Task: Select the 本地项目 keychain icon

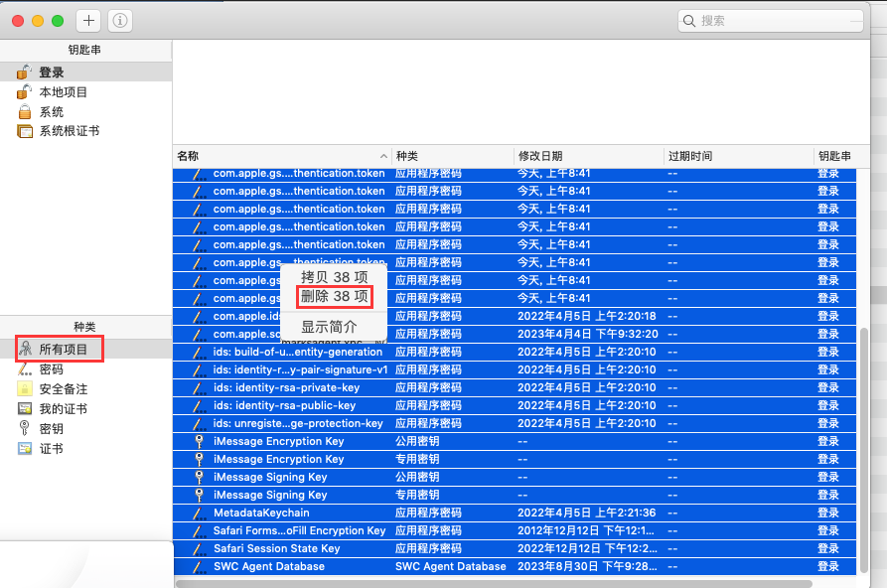Action: 24,91
